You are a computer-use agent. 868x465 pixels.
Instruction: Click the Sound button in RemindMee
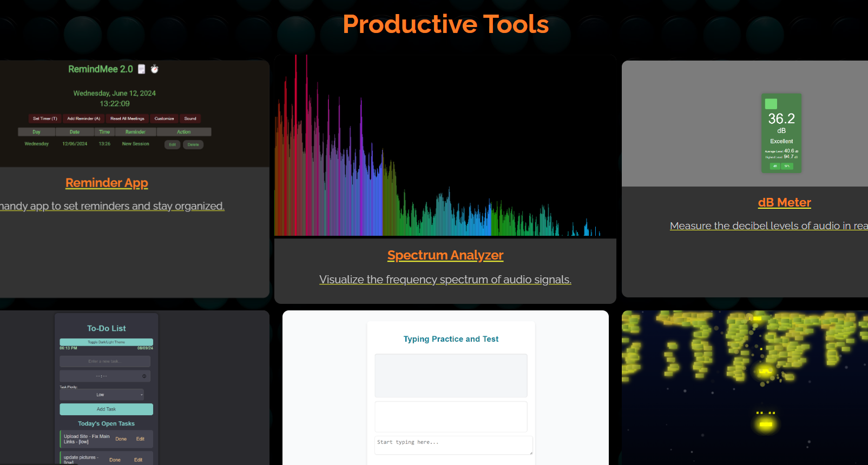pyautogui.click(x=190, y=118)
